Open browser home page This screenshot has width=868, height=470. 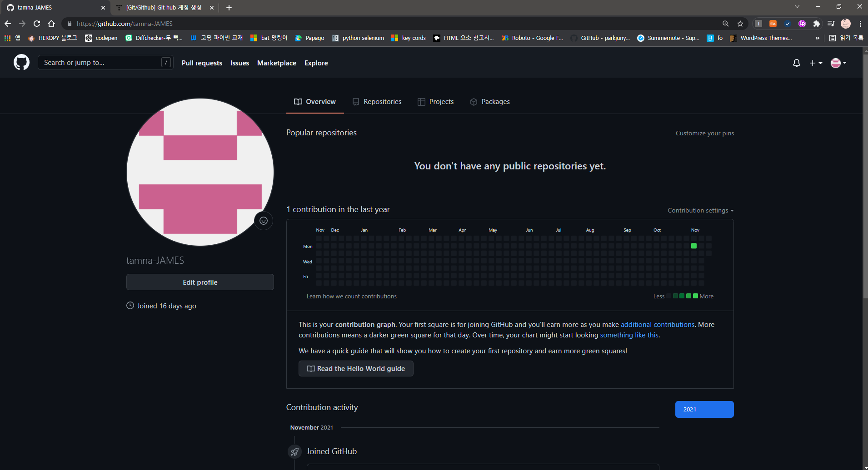[51, 24]
